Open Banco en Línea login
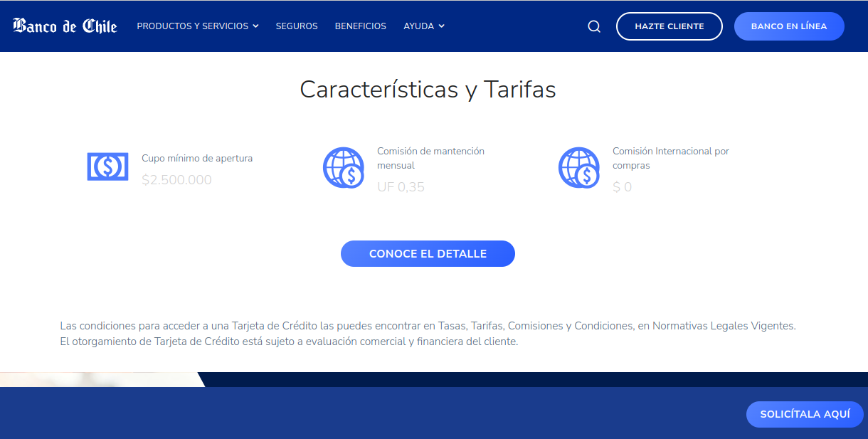The width and height of the screenshot is (868, 439). click(x=789, y=26)
